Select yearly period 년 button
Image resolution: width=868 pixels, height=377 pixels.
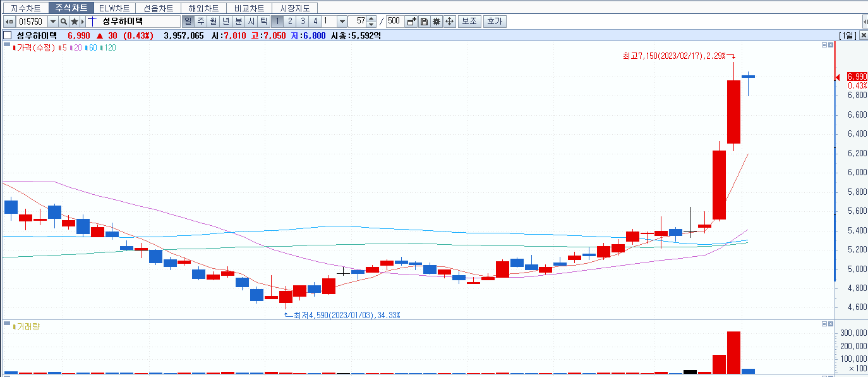pyautogui.click(x=226, y=22)
